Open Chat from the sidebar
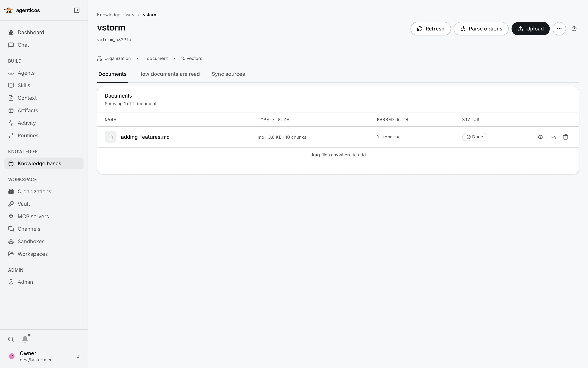Screen dimensions: 588x368 44,45
